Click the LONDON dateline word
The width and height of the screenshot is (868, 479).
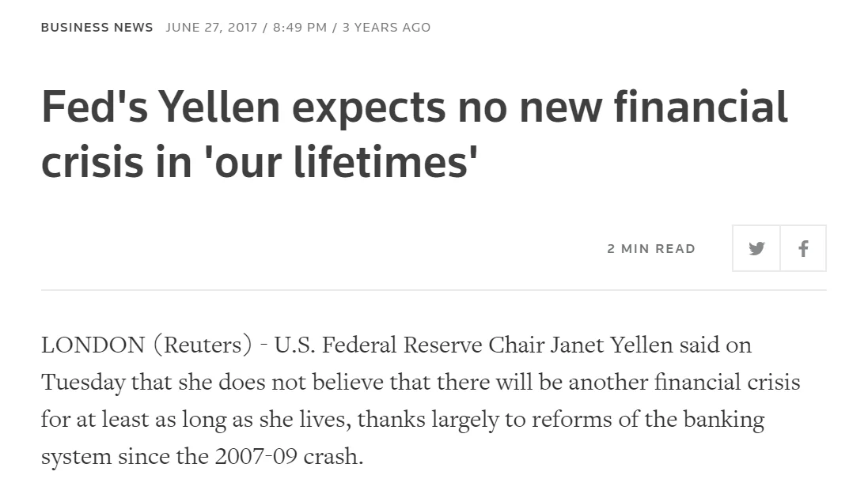[93, 345]
